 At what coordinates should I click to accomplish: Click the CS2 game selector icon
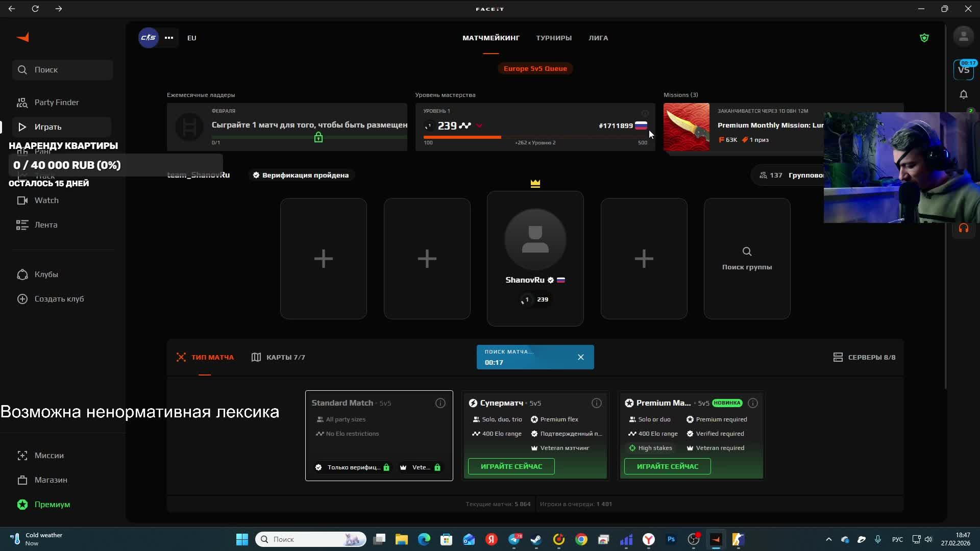tap(148, 38)
